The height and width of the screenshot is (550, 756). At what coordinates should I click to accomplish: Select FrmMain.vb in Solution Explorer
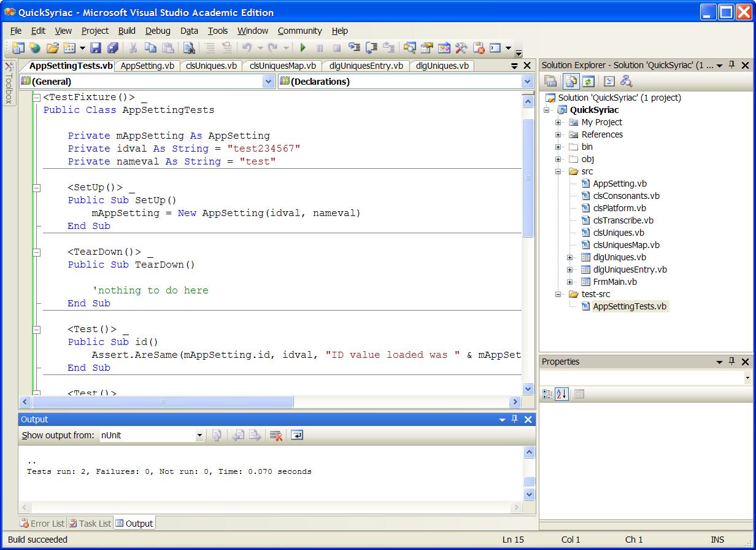pos(615,282)
